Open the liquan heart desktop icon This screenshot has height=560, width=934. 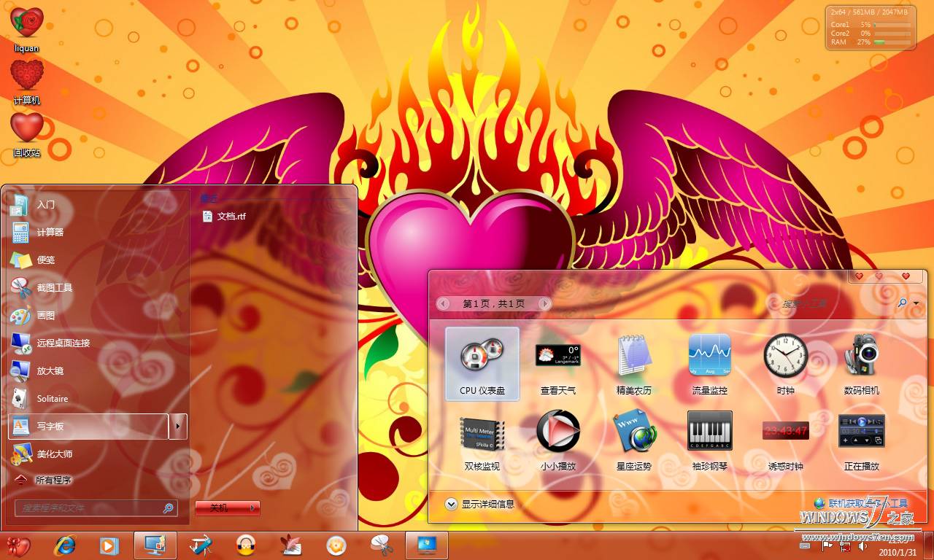(x=26, y=29)
